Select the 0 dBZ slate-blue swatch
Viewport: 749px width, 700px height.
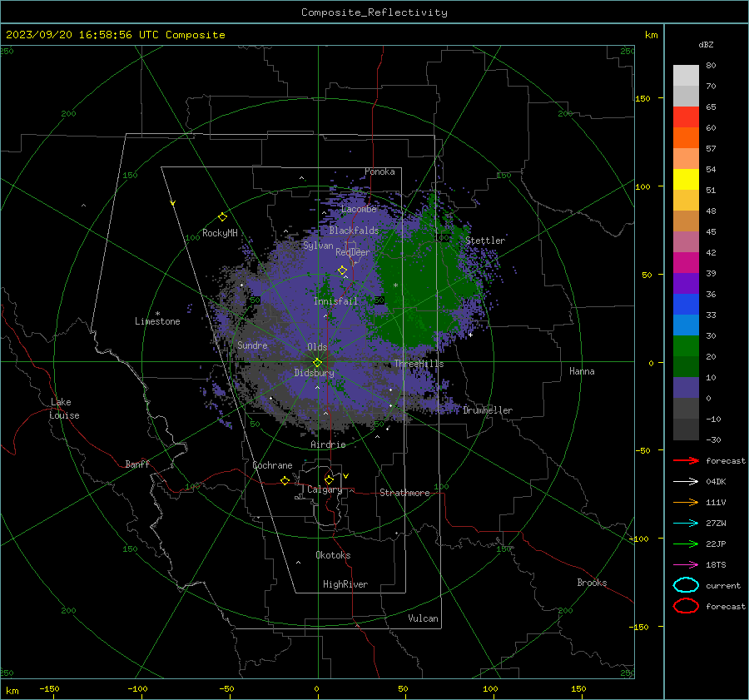[686, 388]
